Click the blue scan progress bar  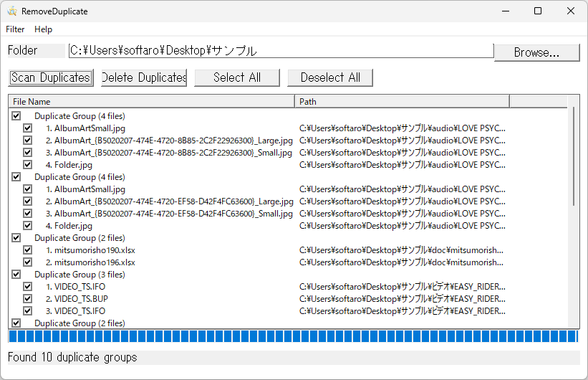tap(292, 337)
